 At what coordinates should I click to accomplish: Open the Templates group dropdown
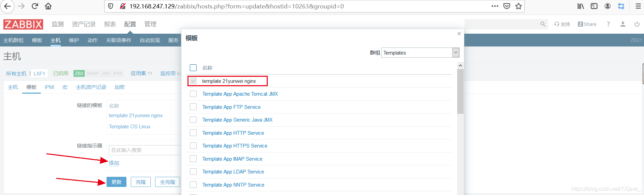pyautogui.click(x=420, y=53)
